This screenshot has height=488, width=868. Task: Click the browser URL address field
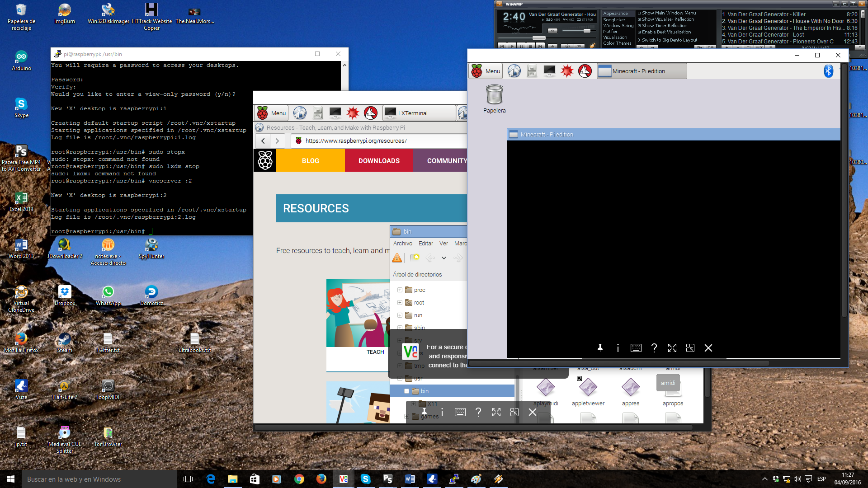pos(380,141)
